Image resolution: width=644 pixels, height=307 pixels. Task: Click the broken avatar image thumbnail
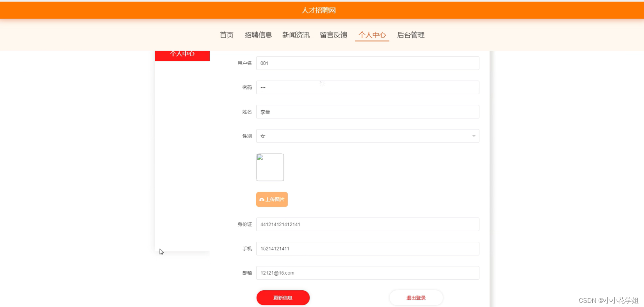tap(270, 167)
